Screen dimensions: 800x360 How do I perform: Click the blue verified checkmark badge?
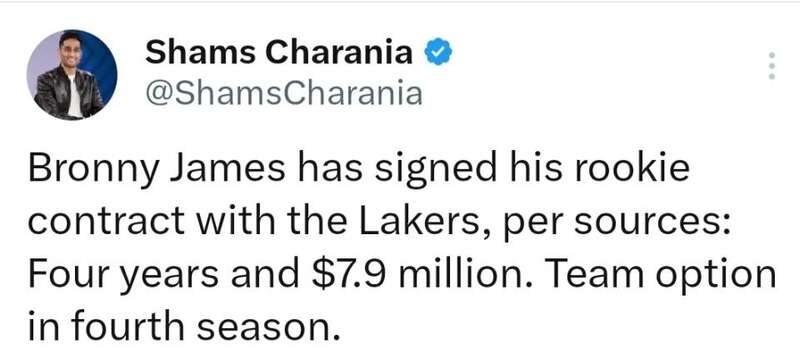pyautogui.click(x=438, y=52)
